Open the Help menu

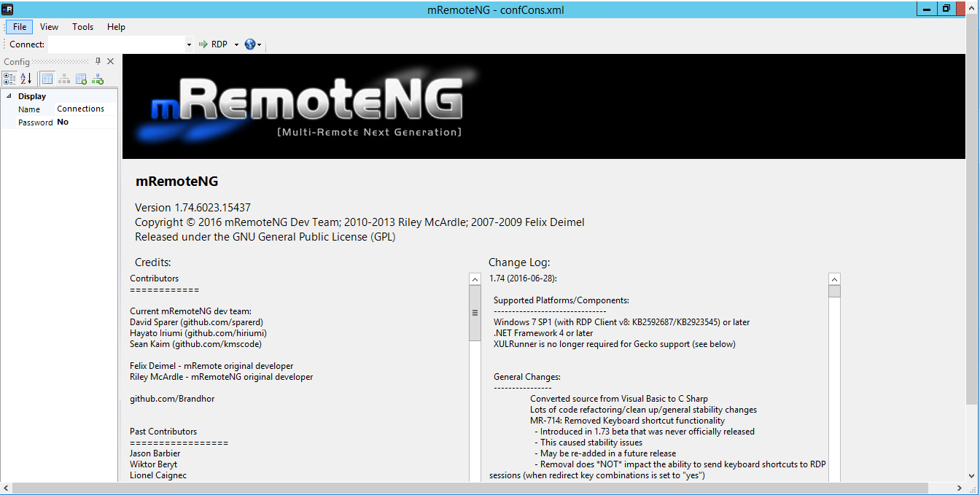pyautogui.click(x=116, y=27)
